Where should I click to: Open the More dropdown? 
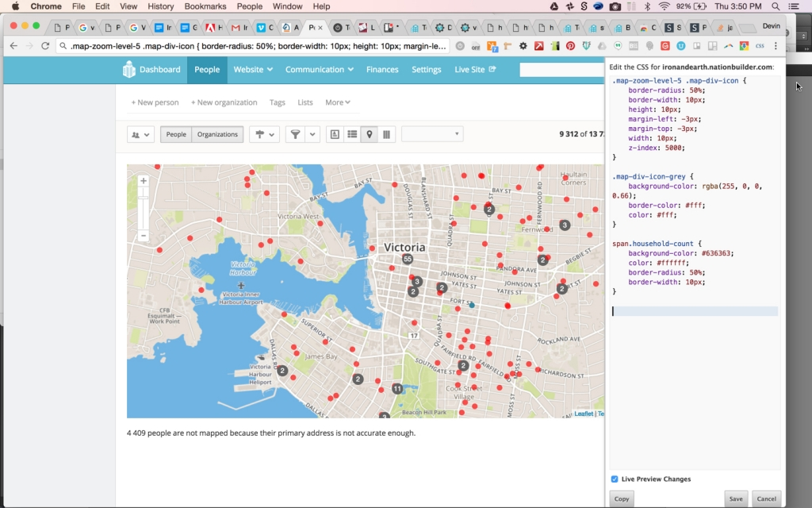pos(338,102)
